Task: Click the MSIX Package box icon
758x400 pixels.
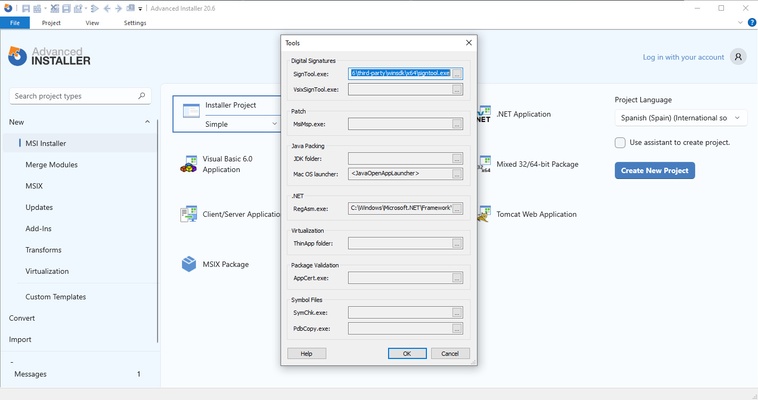Action: (189, 264)
